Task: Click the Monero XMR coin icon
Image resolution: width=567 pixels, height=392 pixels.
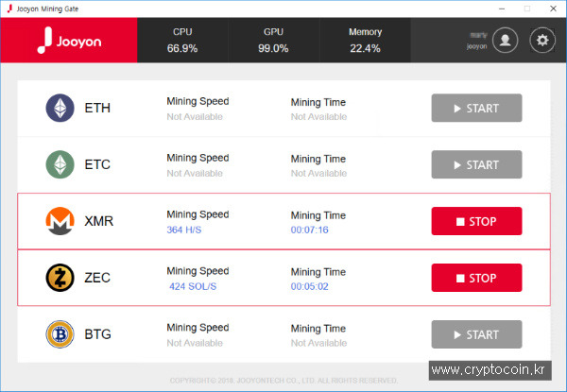Action: pyautogui.click(x=60, y=221)
